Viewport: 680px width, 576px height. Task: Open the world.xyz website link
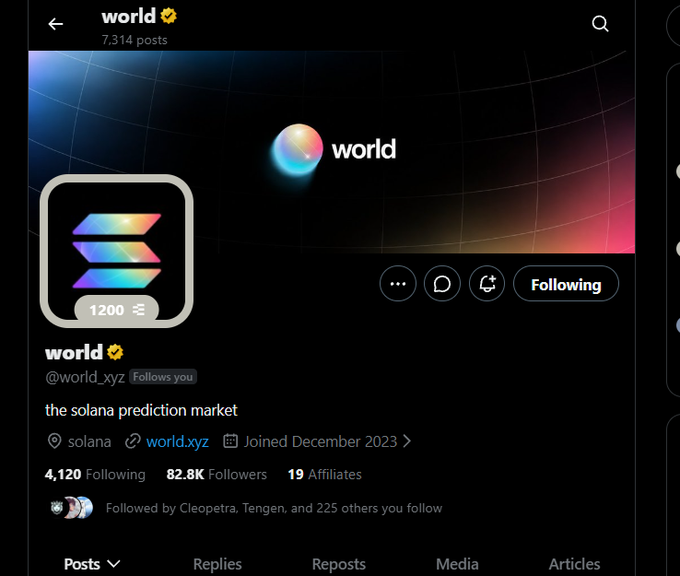(x=177, y=442)
